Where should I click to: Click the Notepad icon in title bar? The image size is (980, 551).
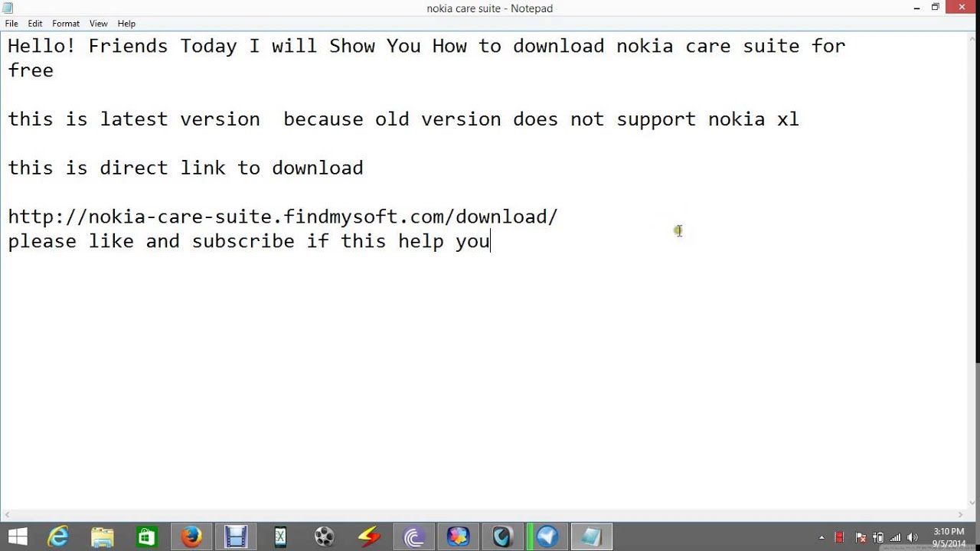coord(8,8)
